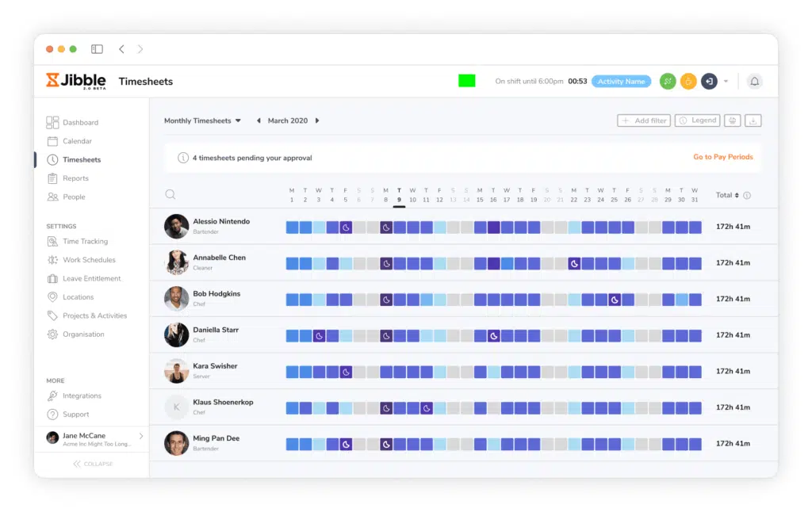Select Alessio Nintendo's March 5 night-shift cell
Viewport: 812px width, 512px height.
click(346, 227)
